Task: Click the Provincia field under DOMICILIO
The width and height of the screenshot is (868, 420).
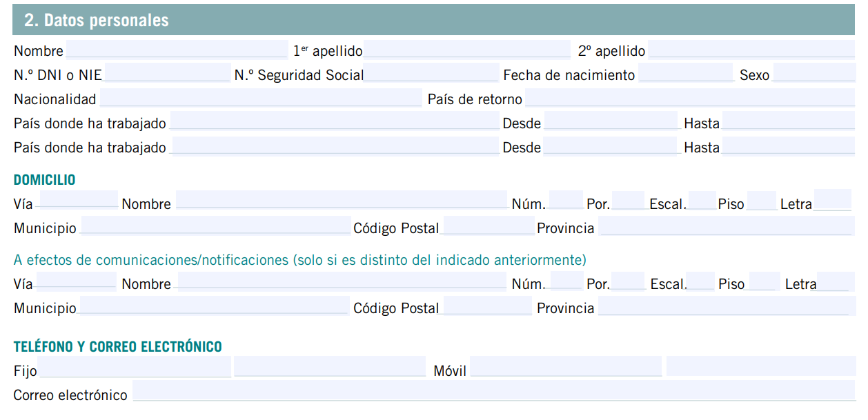Action: pos(727,226)
